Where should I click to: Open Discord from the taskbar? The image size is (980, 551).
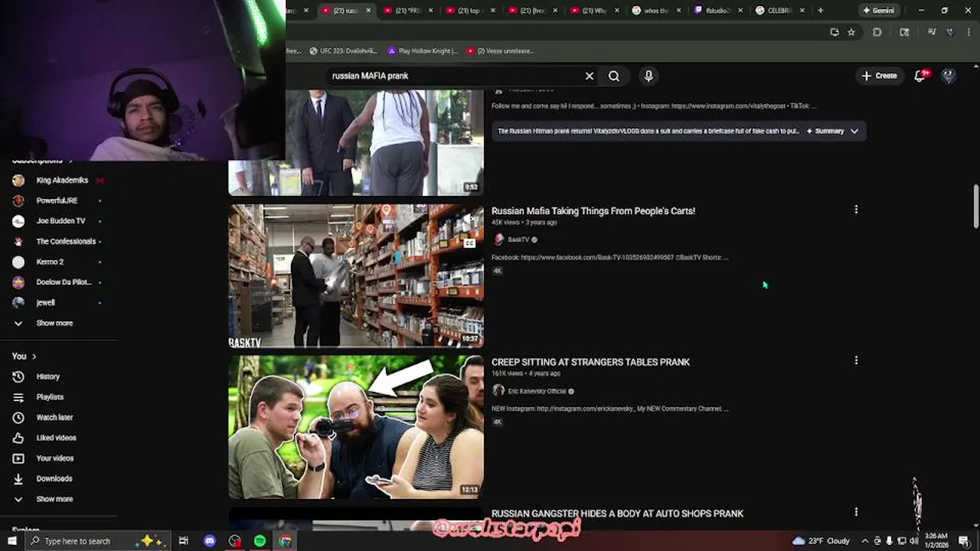click(210, 541)
